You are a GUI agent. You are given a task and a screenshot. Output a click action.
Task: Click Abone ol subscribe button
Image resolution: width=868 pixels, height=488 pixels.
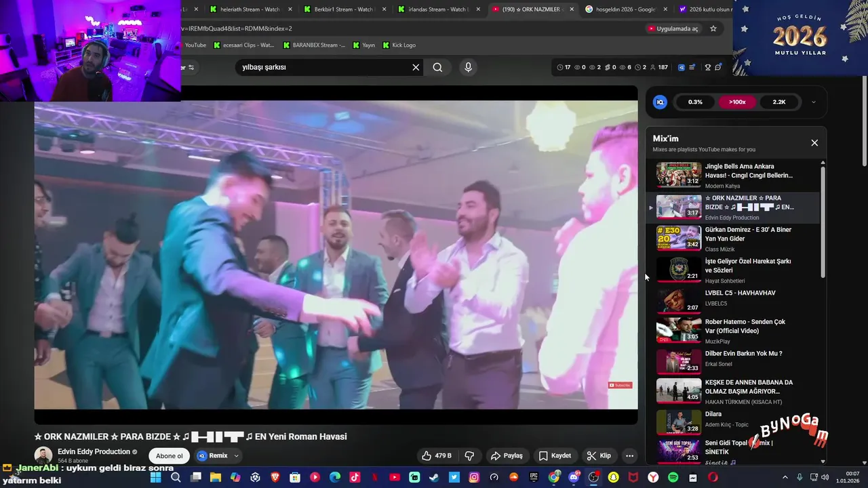[170, 455]
